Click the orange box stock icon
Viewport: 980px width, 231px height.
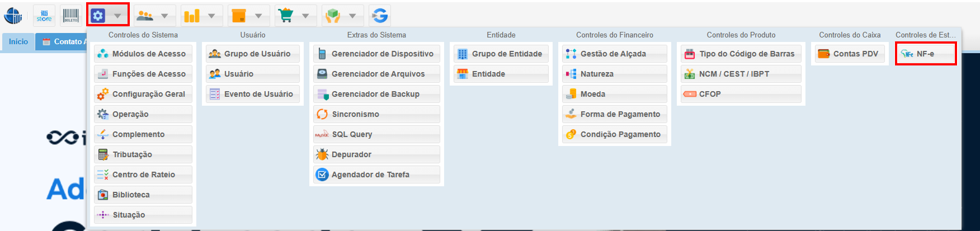point(239,16)
